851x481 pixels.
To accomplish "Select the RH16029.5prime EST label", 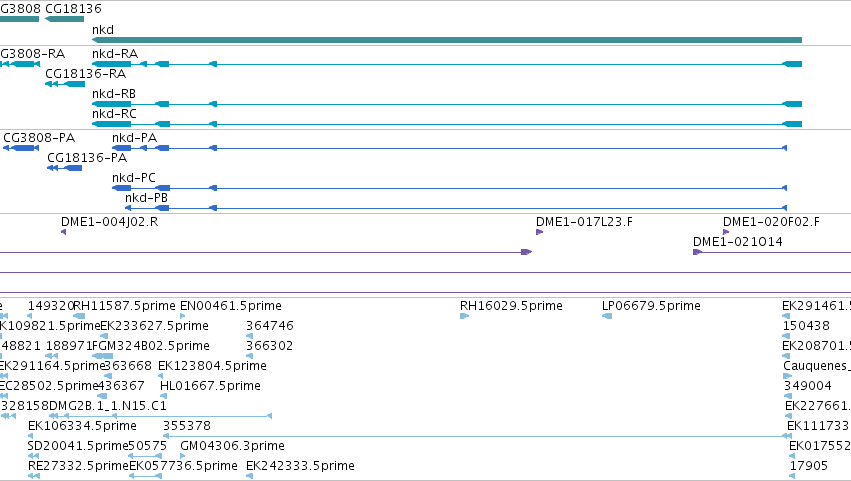I will coord(511,306).
